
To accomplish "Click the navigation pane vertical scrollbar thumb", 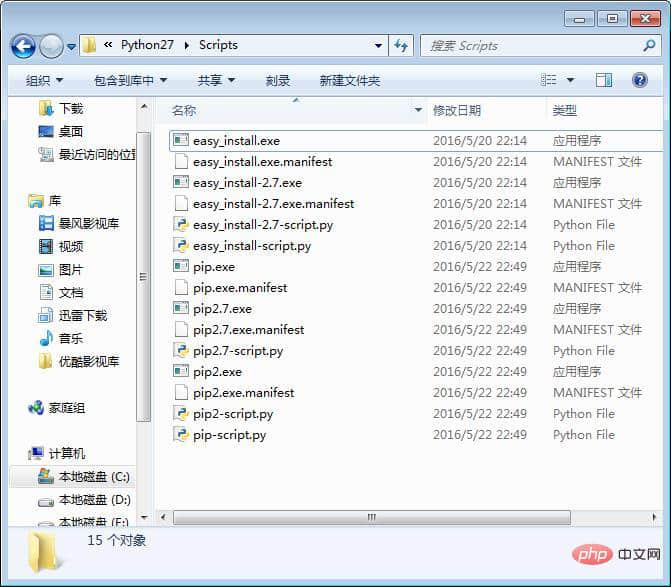I will click(x=143, y=277).
